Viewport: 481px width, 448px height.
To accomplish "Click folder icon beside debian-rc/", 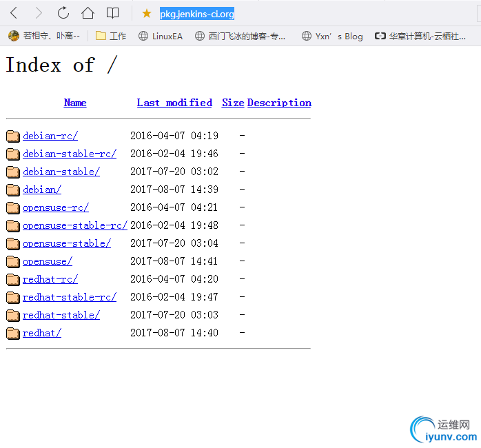I will (13, 136).
